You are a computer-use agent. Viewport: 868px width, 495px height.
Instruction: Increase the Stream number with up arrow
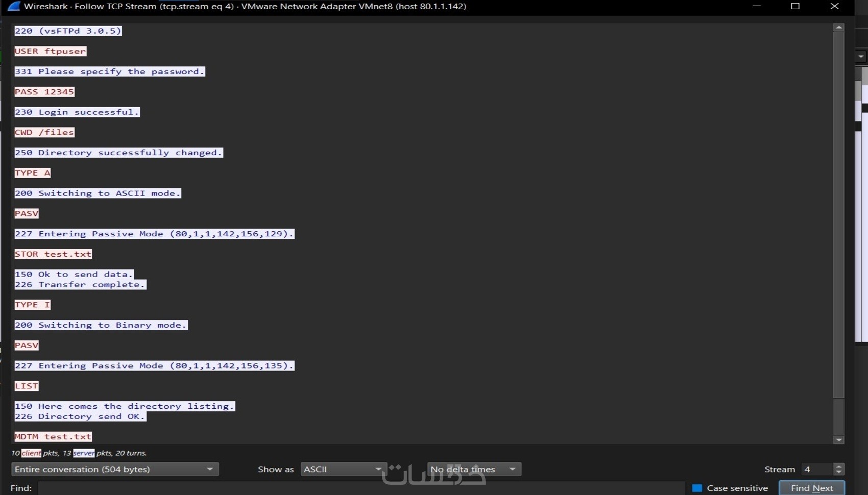[839, 466]
